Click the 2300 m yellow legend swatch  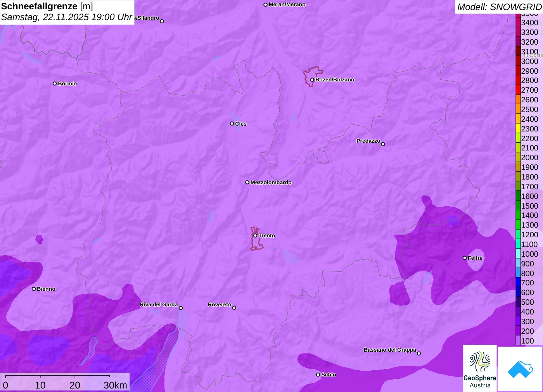[x=518, y=128]
